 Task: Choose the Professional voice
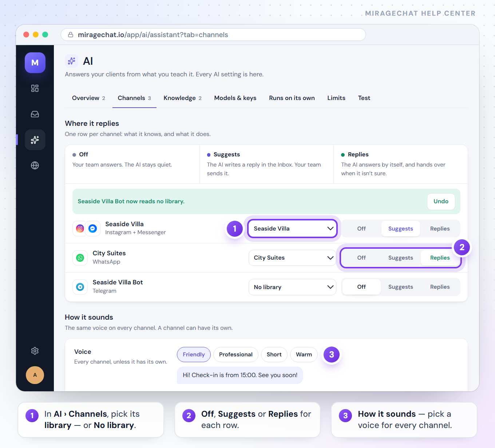[x=236, y=355]
